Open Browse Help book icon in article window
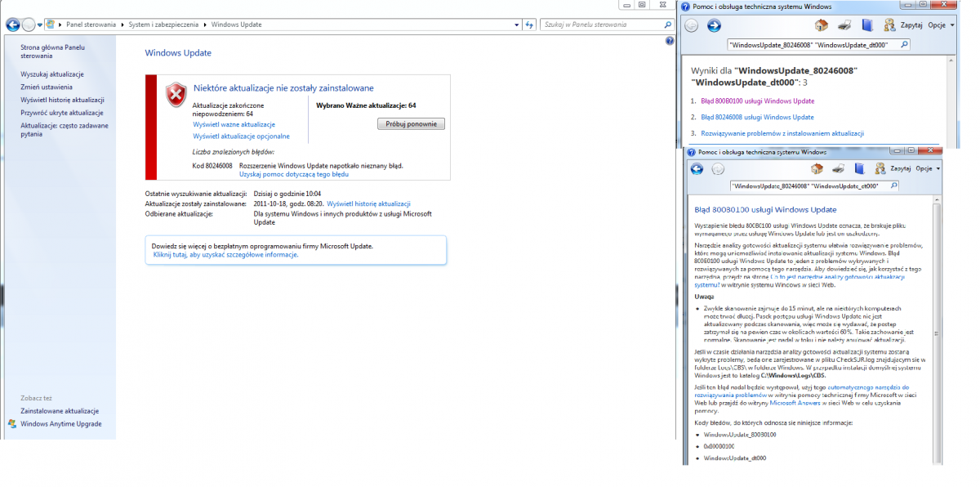 (858, 168)
